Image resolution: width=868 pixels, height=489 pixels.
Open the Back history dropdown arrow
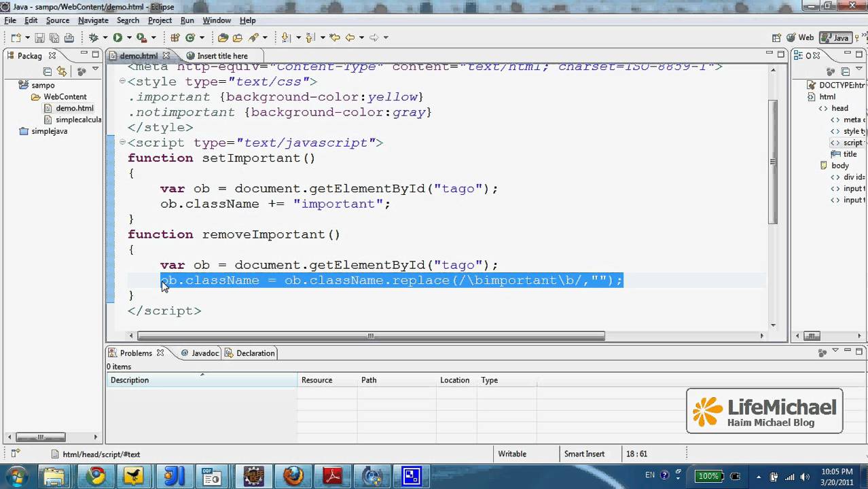coord(361,38)
